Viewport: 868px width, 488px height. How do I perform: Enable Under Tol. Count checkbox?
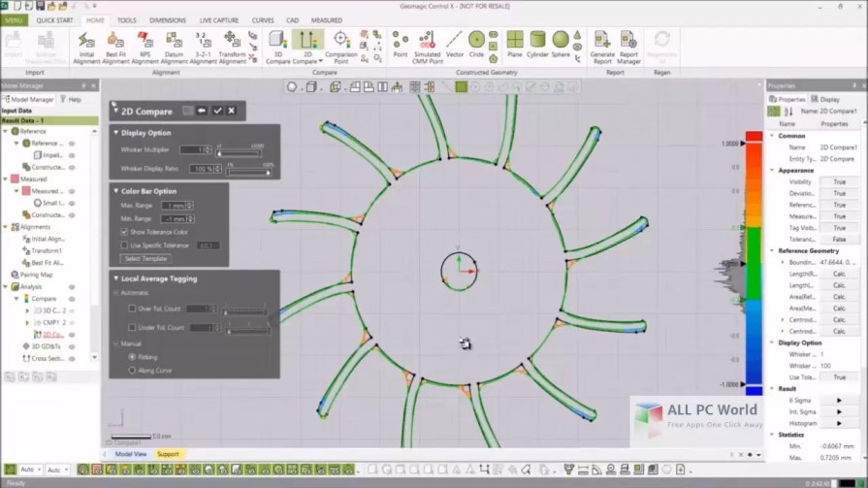pos(132,327)
